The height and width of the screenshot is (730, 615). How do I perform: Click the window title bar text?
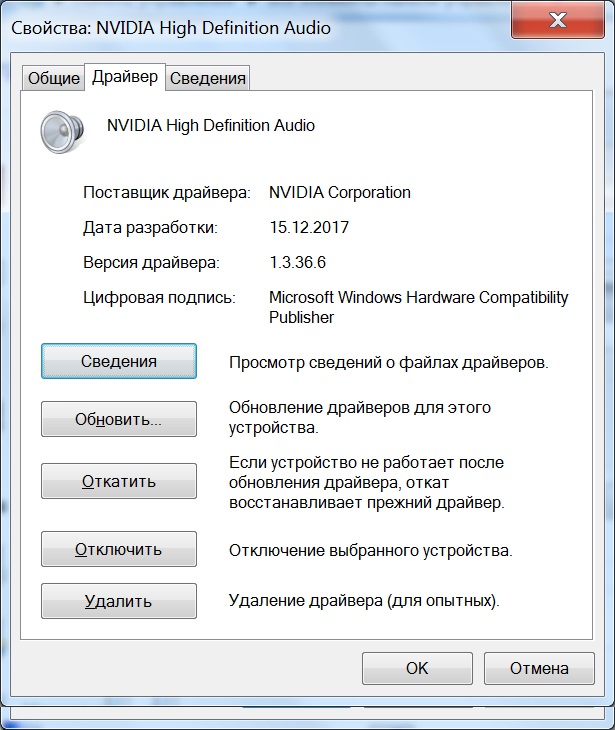point(170,28)
